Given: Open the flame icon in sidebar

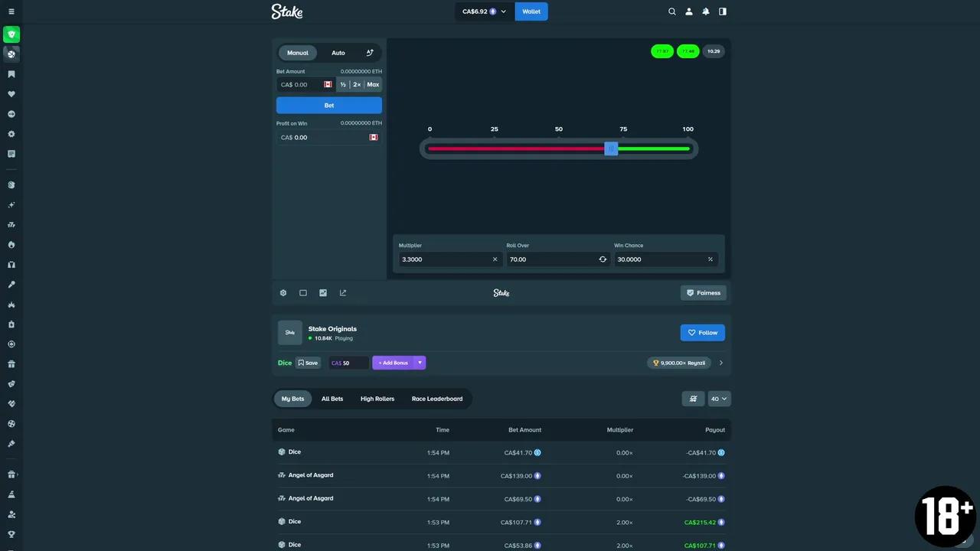Looking at the screenshot, I should [x=11, y=245].
